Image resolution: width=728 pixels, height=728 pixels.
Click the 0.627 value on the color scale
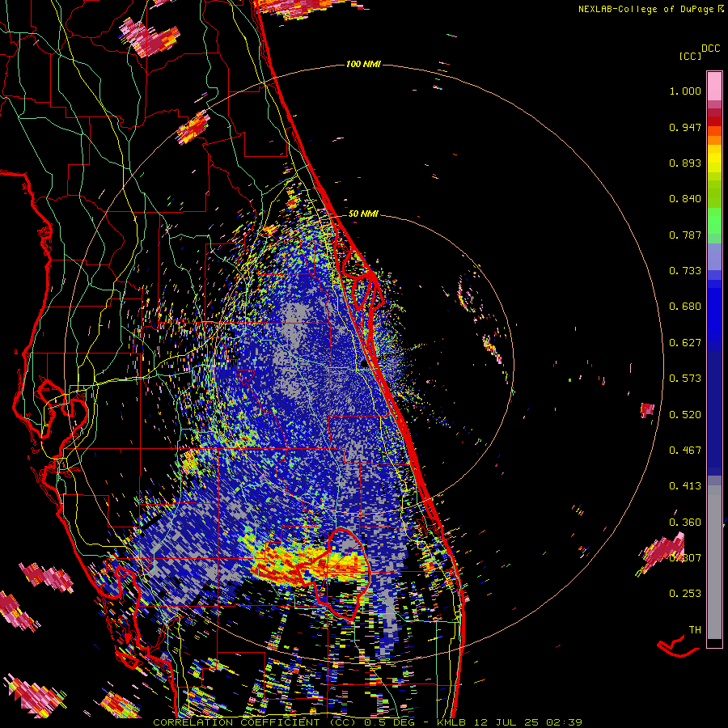click(685, 343)
